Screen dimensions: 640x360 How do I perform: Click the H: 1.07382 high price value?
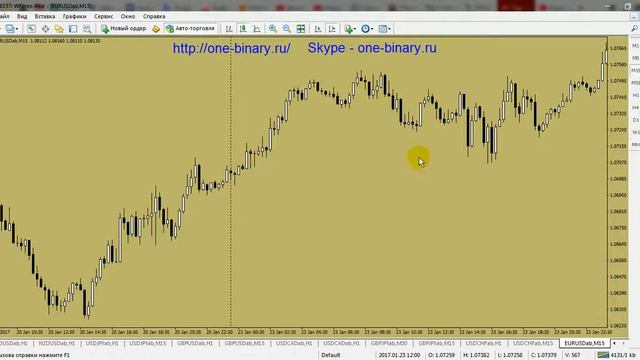point(476,355)
